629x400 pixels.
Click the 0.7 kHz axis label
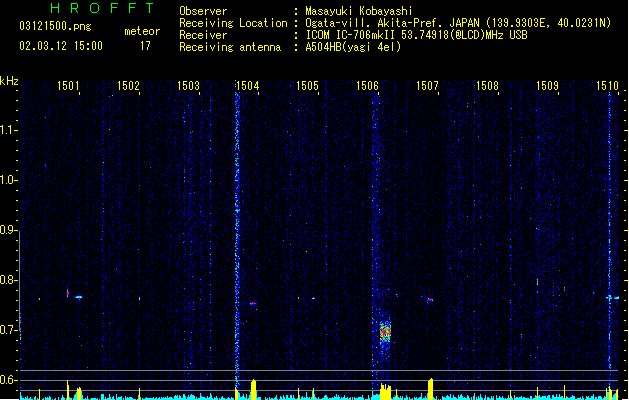tap(8, 330)
